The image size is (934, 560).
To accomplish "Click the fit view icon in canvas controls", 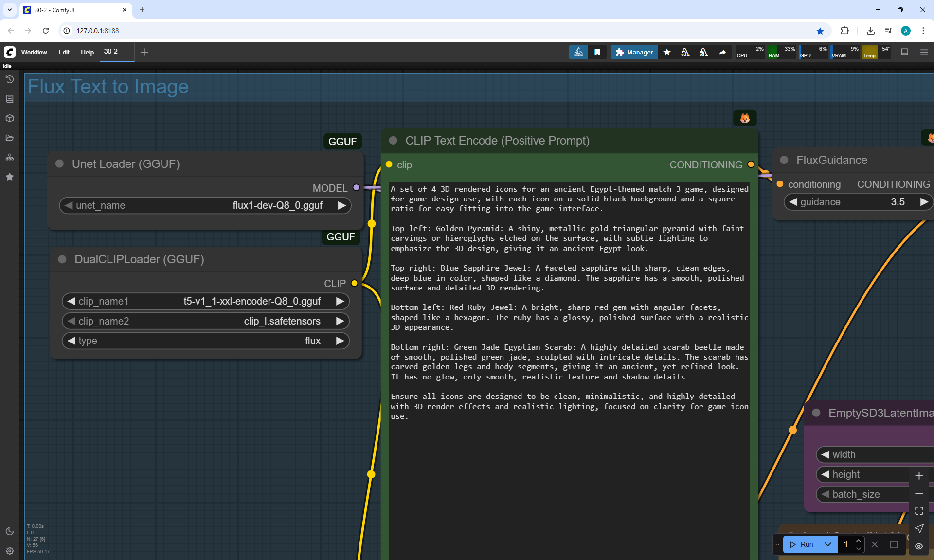I will tap(919, 511).
